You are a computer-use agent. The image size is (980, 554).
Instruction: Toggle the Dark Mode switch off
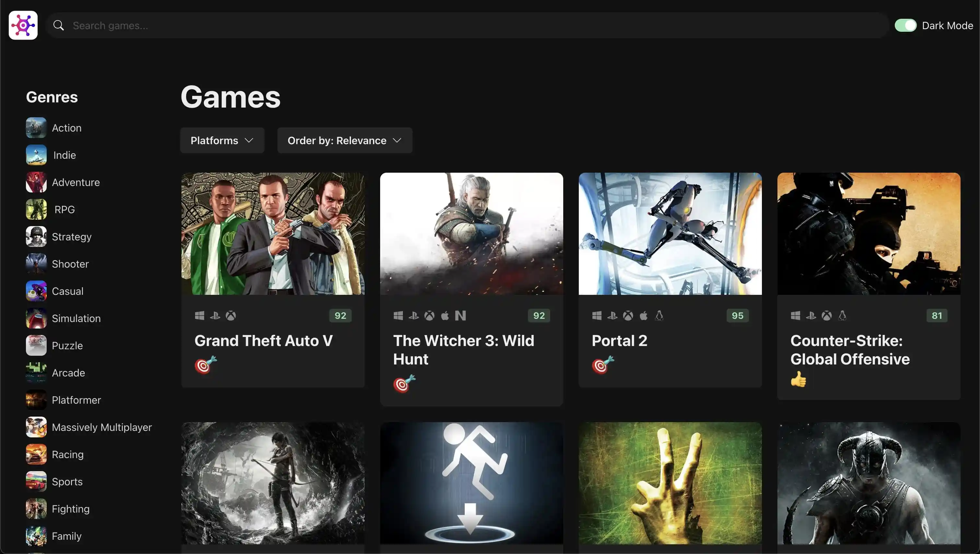[905, 26]
